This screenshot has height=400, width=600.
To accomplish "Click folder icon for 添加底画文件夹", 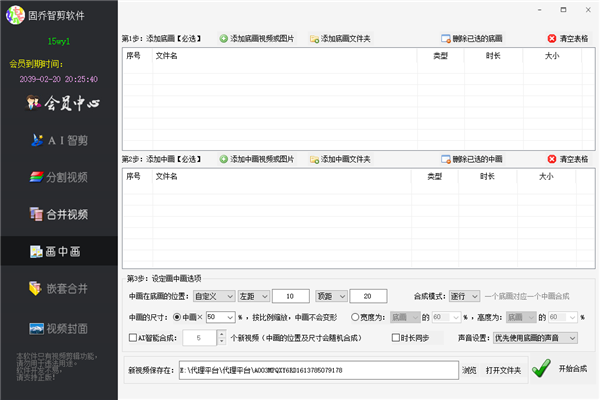I will [x=315, y=39].
